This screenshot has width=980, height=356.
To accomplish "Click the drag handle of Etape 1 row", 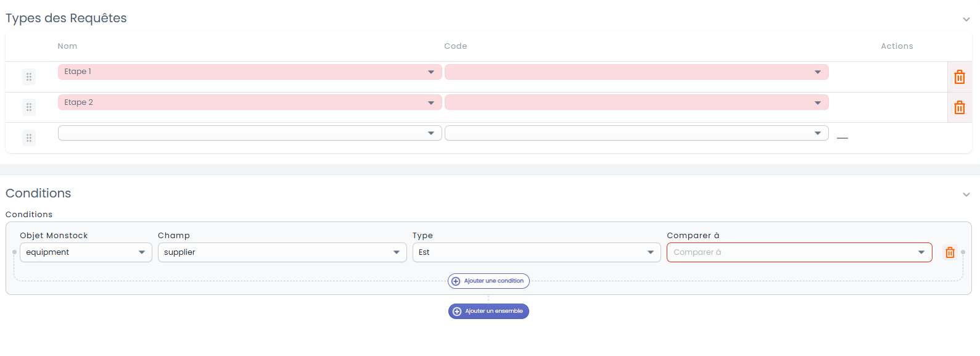I will (29, 77).
